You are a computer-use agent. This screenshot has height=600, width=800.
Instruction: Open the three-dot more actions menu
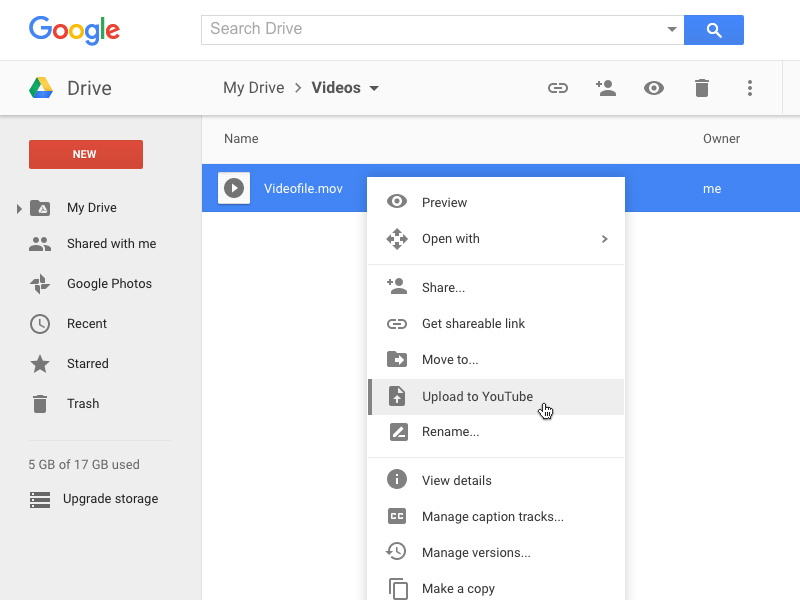749,88
